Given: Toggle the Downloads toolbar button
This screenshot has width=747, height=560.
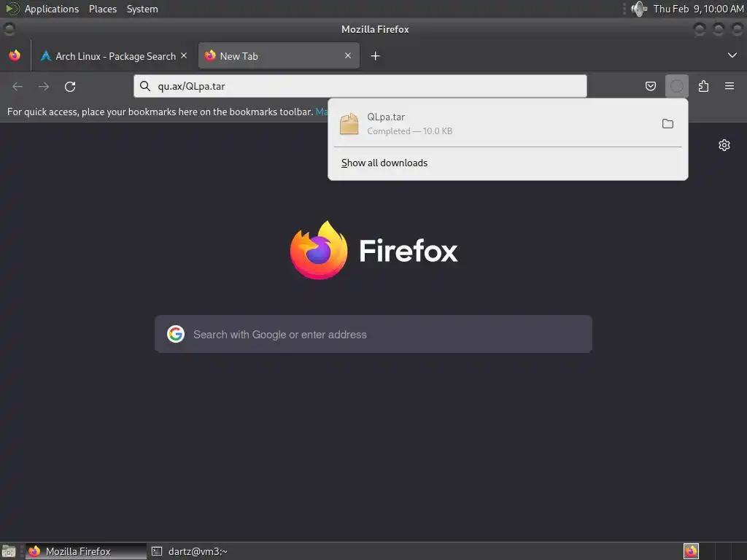Looking at the screenshot, I should point(676,86).
